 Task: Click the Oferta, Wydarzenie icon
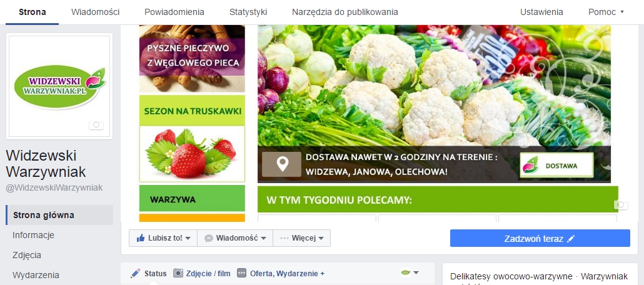242,273
